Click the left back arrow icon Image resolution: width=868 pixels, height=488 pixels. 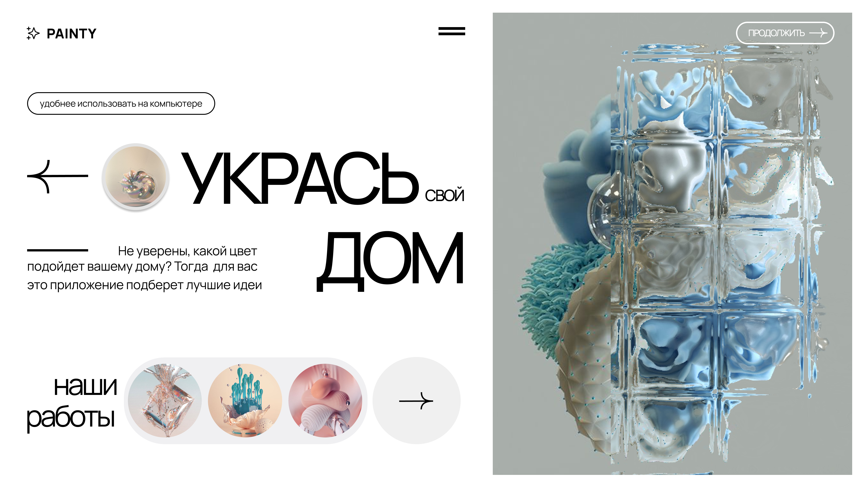pos(58,176)
